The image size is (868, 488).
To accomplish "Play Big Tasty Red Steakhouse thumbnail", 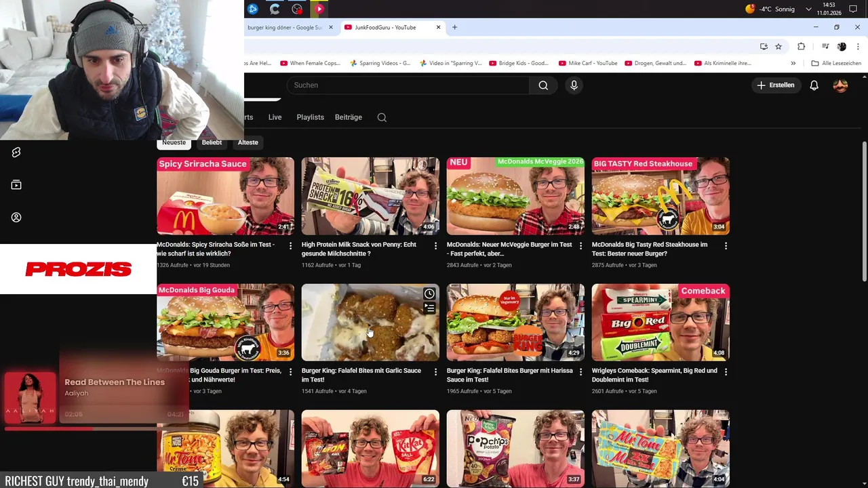I will point(660,196).
